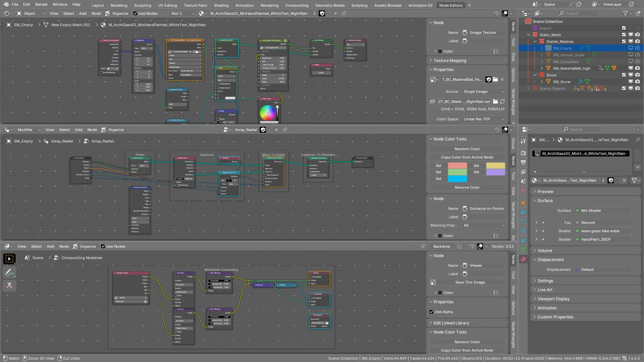Expand the Volume panel in material properties

pyautogui.click(x=586, y=251)
